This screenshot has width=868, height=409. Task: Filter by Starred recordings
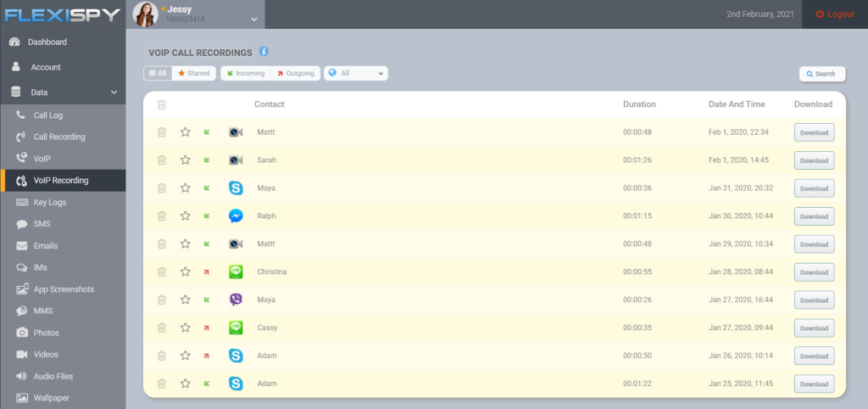[x=194, y=73]
